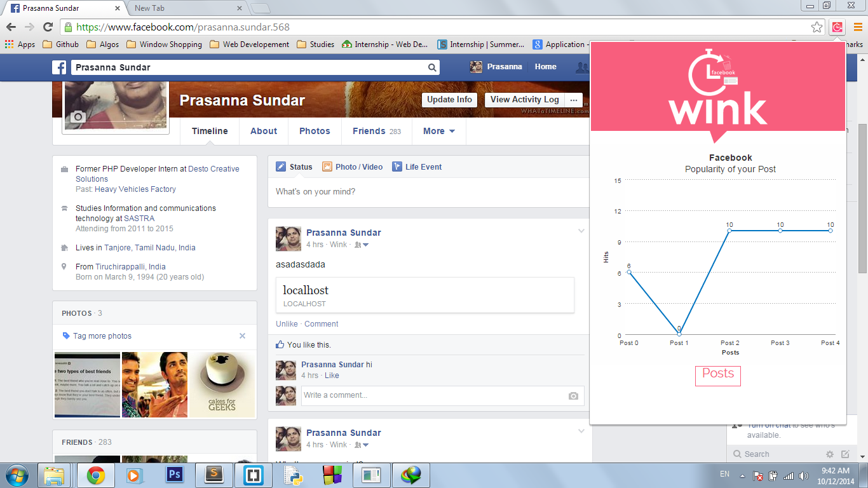Click the browser forward arrow
This screenshot has height=488, width=868.
tap(29, 27)
